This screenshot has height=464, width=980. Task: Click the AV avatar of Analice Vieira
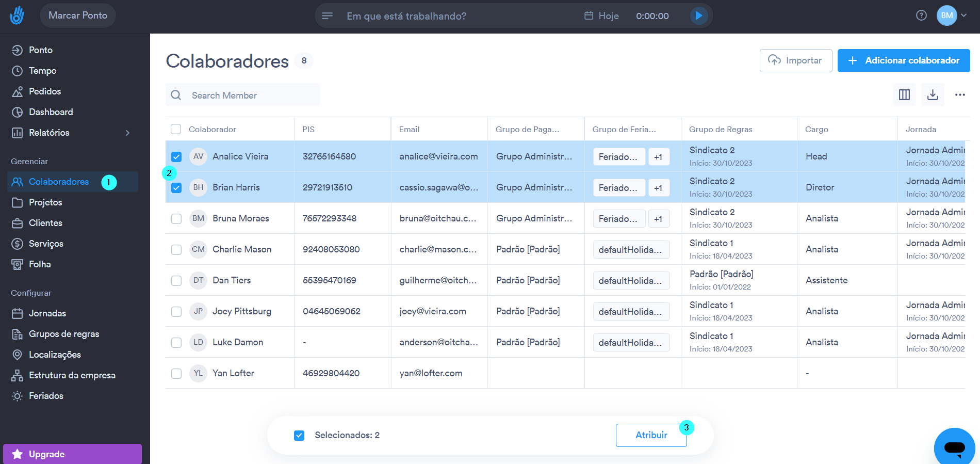tap(198, 156)
